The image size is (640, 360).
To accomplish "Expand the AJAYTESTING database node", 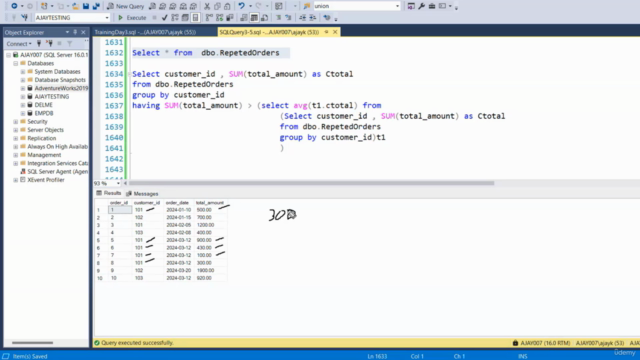I will [23, 96].
